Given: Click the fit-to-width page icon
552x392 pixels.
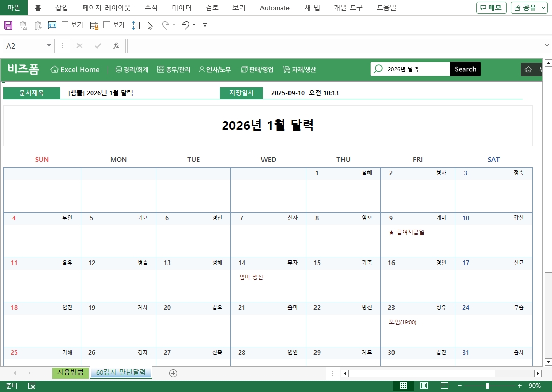Looking at the screenshot, I should pos(52,25).
